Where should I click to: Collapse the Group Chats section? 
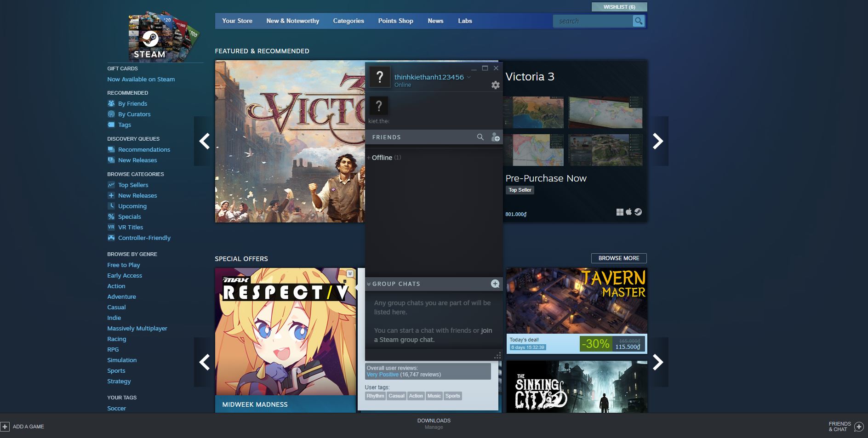click(x=369, y=284)
